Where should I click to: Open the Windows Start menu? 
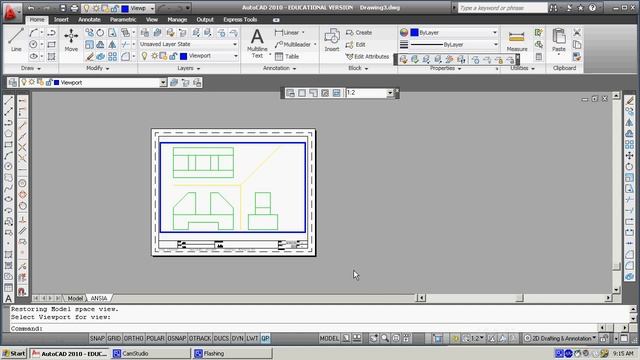[x=14, y=353]
